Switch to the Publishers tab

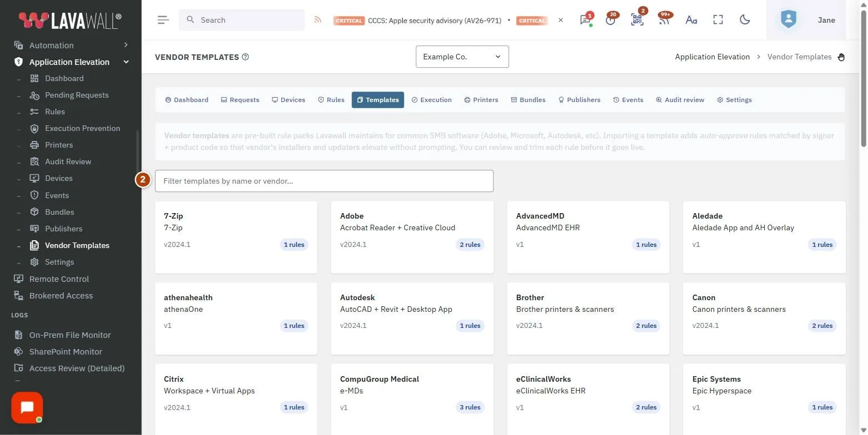click(579, 100)
